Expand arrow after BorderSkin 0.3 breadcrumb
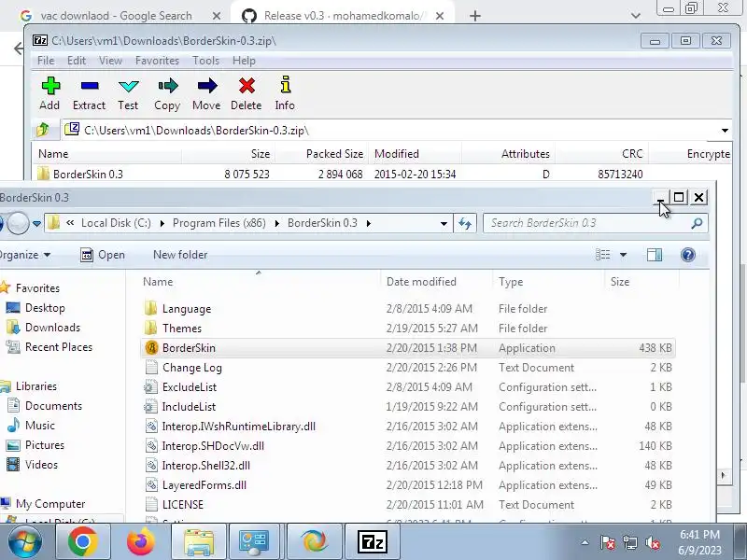The height and width of the screenshot is (560, 747). [368, 223]
